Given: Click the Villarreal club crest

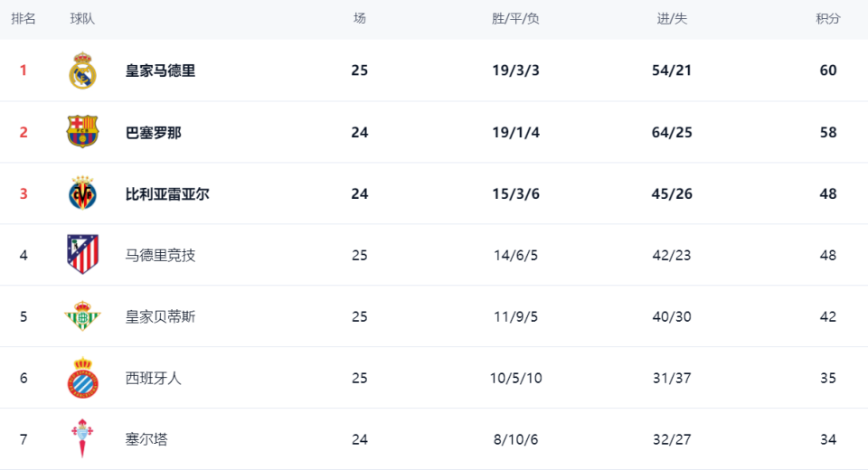Looking at the screenshot, I should pyautogui.click(x=82, y=193).
